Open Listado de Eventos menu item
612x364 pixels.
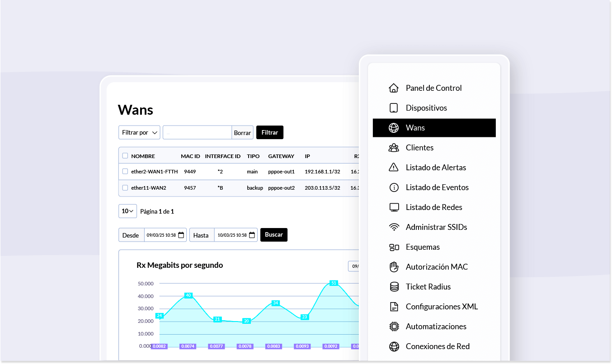(434, 187)
